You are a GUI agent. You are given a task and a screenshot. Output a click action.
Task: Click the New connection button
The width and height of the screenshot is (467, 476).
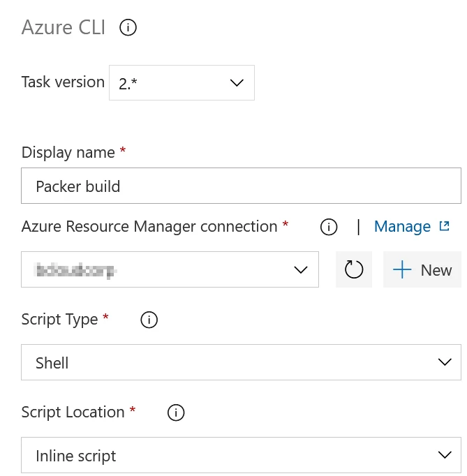[x=422, y=269]
